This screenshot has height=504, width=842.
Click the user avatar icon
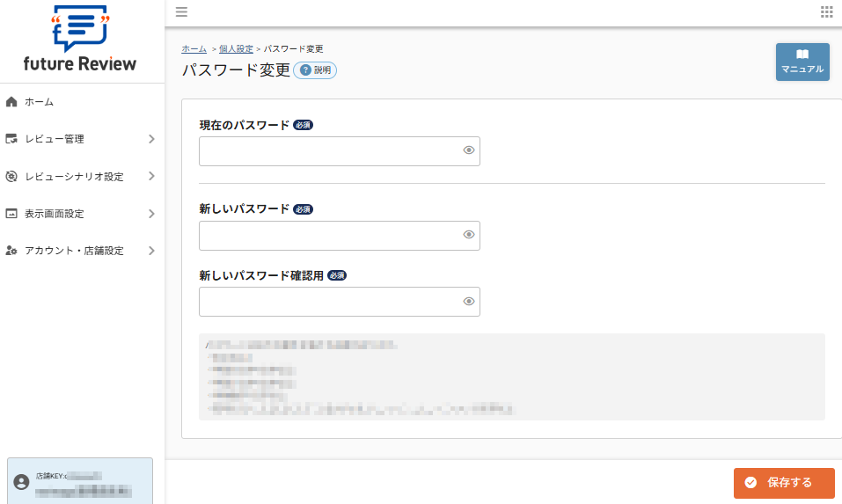pos(21,482)
